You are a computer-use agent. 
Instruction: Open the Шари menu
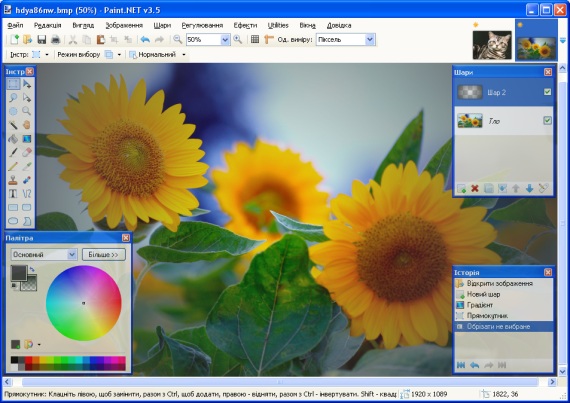coord(162,25)
